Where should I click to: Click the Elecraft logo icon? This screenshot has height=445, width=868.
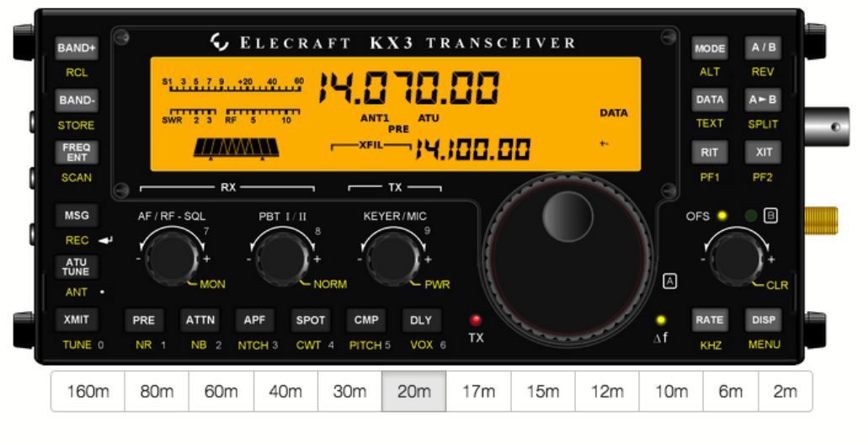coord(219,42)
